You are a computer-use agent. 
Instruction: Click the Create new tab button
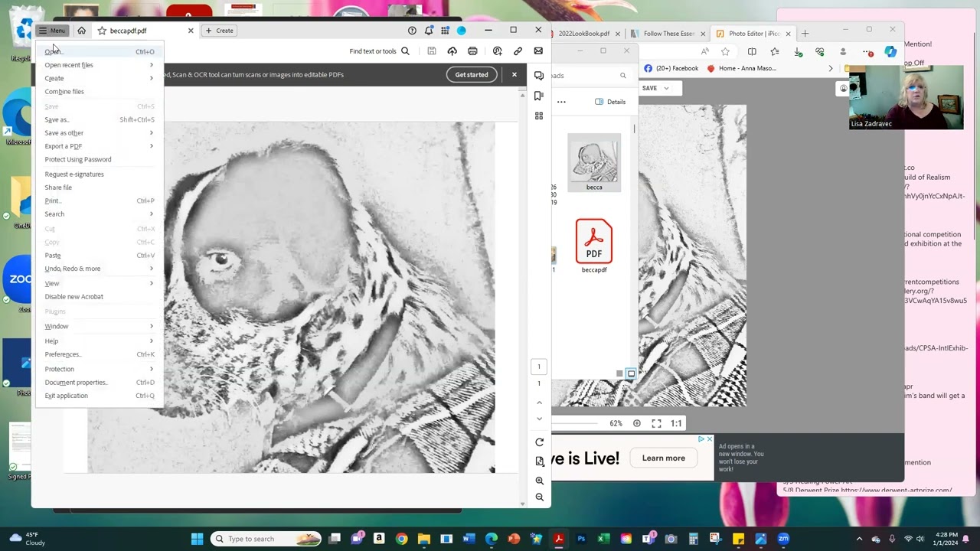[x=219, y=31]
